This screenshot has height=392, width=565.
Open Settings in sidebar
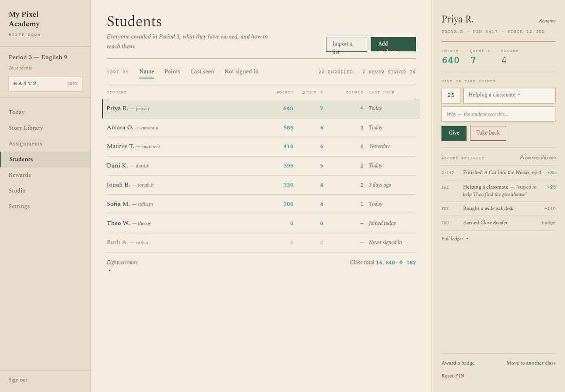[45, 206]
